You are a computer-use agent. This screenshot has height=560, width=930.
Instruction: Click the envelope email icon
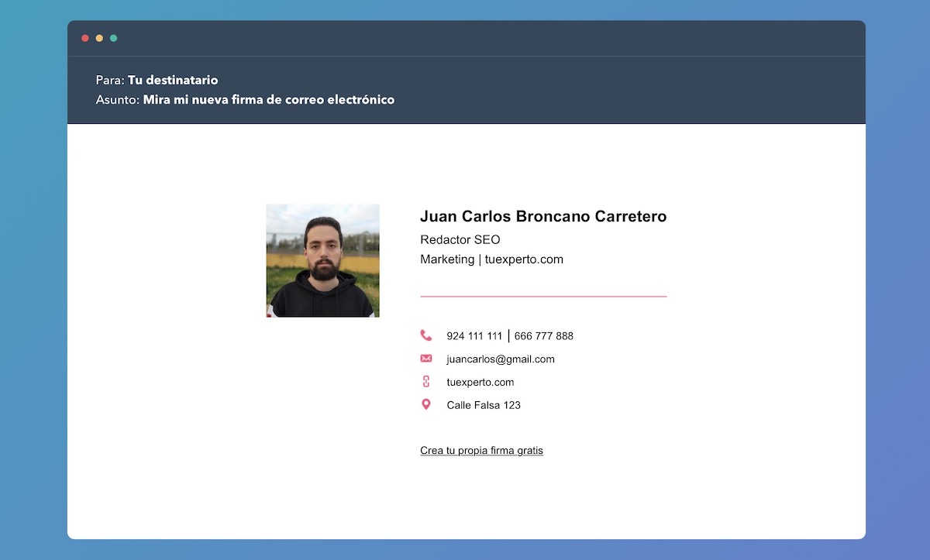(x=426, y=358)
